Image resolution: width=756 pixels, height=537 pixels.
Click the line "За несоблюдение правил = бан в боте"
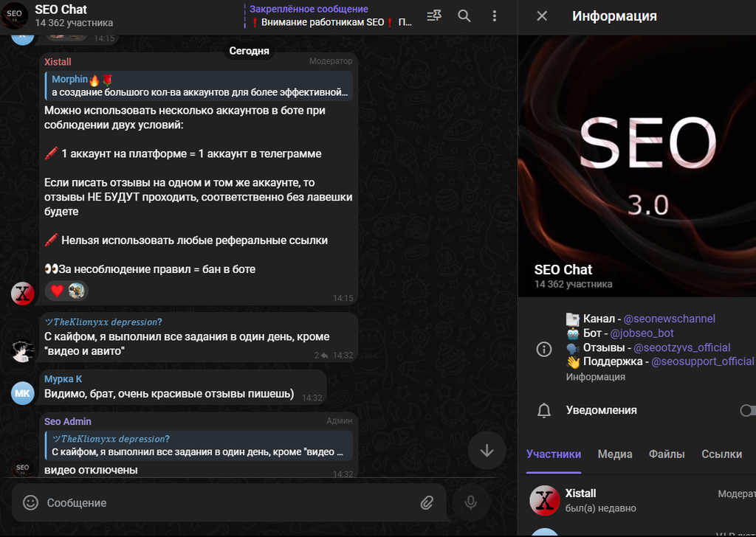(x=150, y=269)
